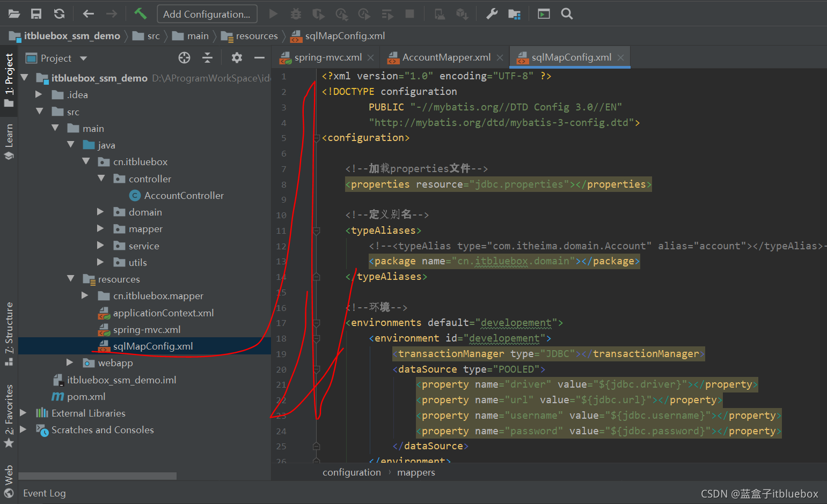Navigate forward with the right arrow
The height and width of the screenshot is (504, 827).
pos(112,14)
